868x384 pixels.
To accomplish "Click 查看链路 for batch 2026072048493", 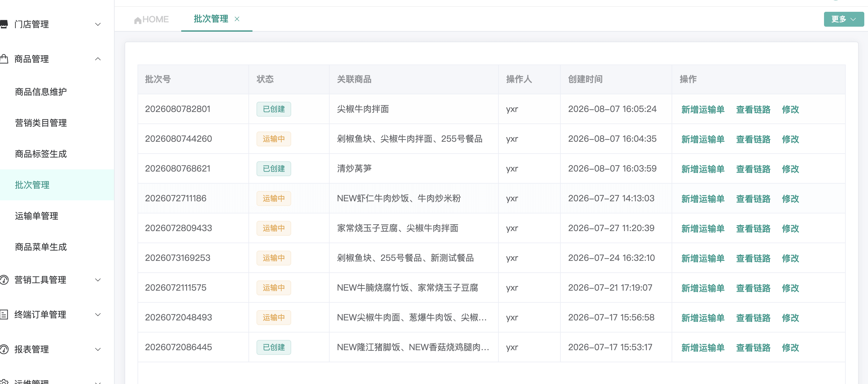I will click(x=753, y=318).
